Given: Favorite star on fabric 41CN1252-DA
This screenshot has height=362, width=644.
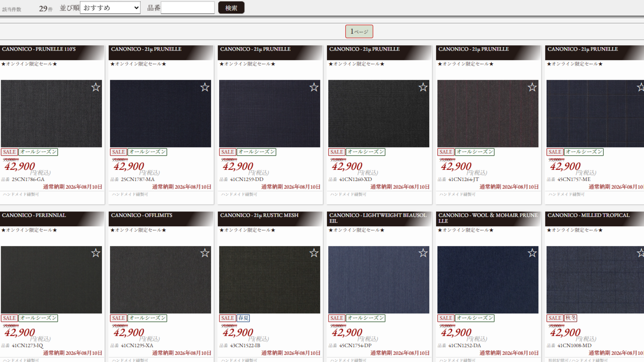Looking at the screenshot, I should (x=532, y=253).
